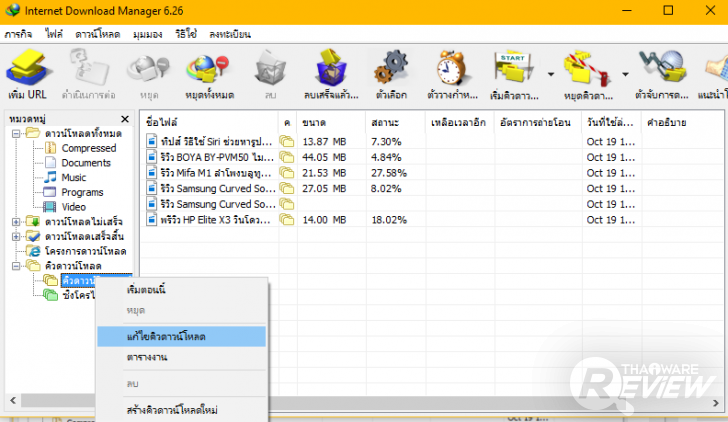Open stop queue dropdown arrow
This screenshot has height=422, width=728.
[x=625, y=74]
